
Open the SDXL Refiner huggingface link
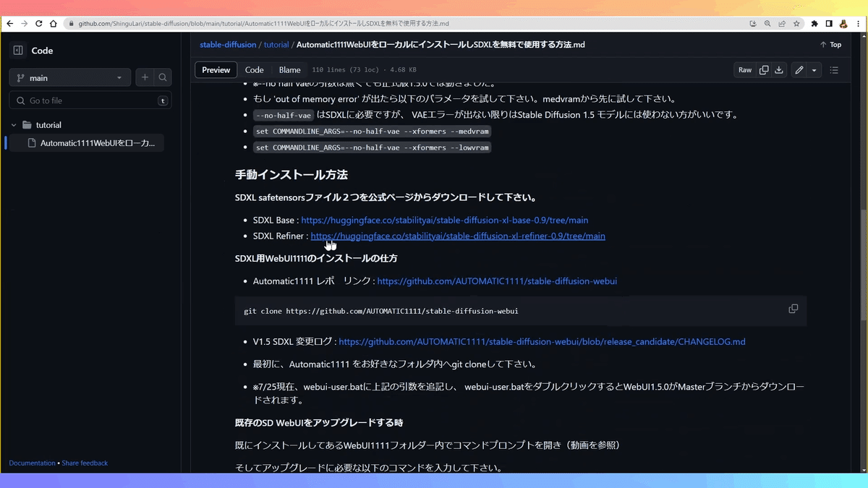458,236
